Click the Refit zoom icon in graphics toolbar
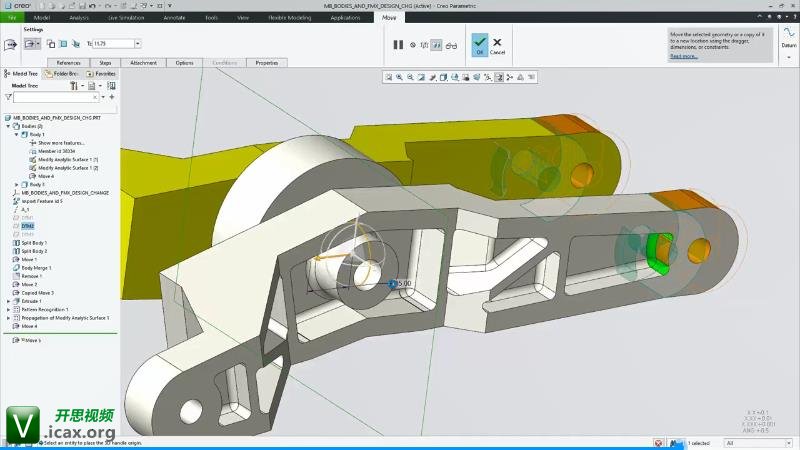The width and height of the screenshot is (800, 450). 388,77
